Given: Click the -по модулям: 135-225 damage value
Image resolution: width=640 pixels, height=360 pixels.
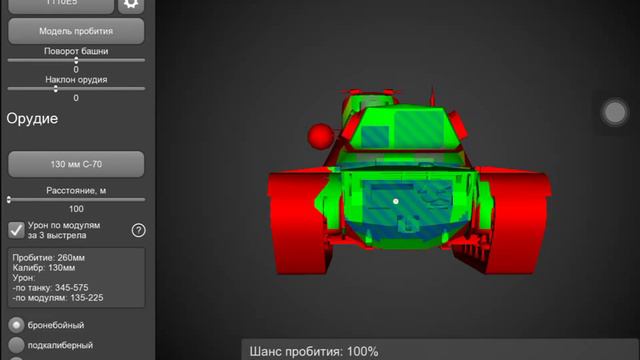Looking at the screenshot, I should (58, 298).
